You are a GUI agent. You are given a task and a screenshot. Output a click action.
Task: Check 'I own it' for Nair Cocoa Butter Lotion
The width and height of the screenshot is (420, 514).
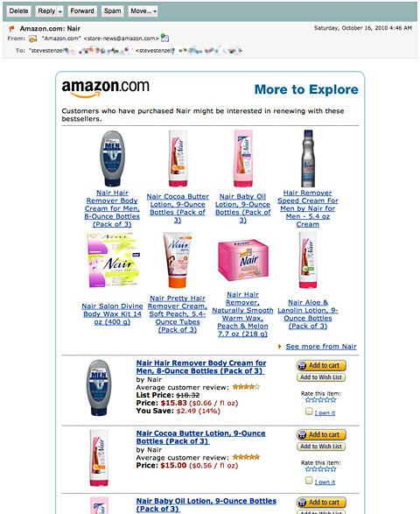pos(309,480)
